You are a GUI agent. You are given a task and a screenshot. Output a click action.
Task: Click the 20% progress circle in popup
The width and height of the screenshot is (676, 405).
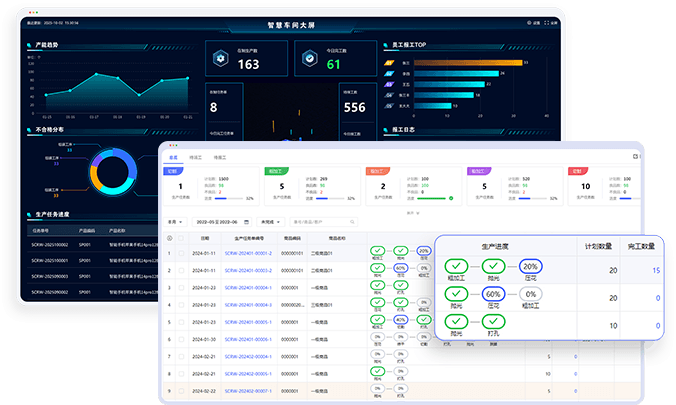533,266
